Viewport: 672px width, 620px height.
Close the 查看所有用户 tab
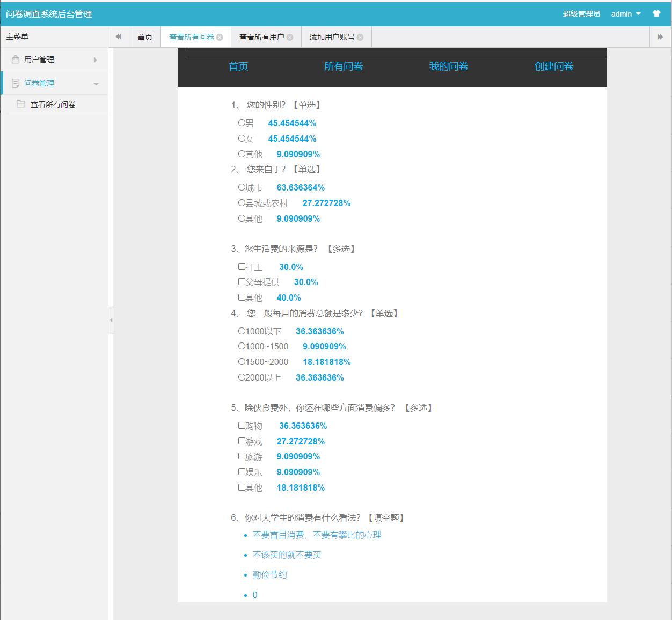coord(290,37)
